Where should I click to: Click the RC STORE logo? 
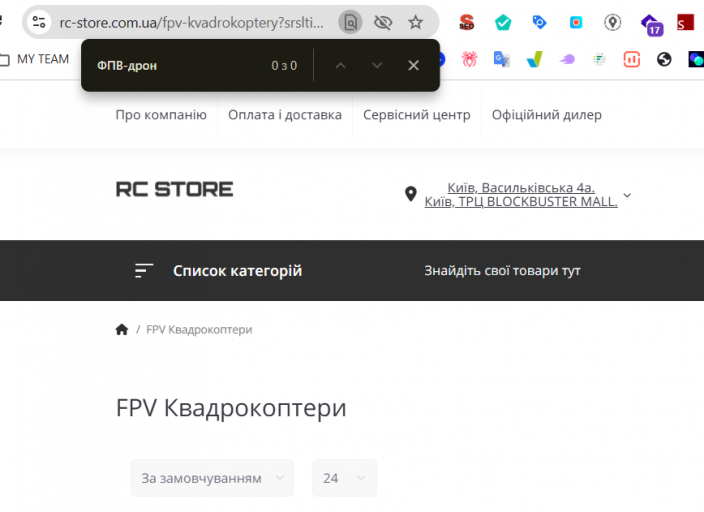(x=174, y=190)
